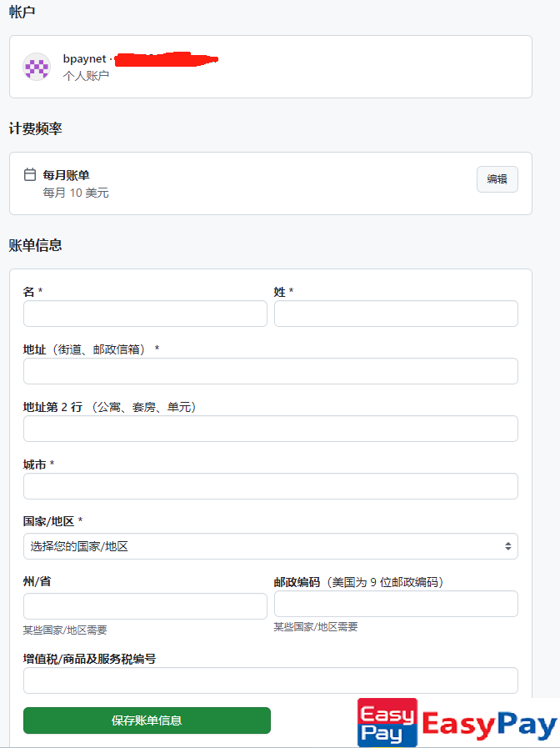Click the green 保存账单信息 button
560x748 pixels.
click(147, 720)
